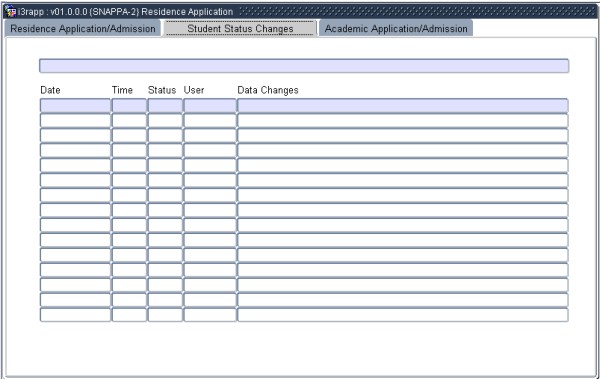Click the third row User field
The height and width of the screenshot is (379, 600).
pos(210,136)
